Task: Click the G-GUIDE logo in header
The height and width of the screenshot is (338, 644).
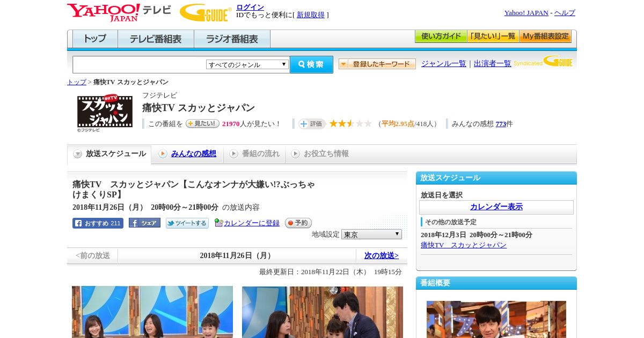Action: click(x=206, y=12)
